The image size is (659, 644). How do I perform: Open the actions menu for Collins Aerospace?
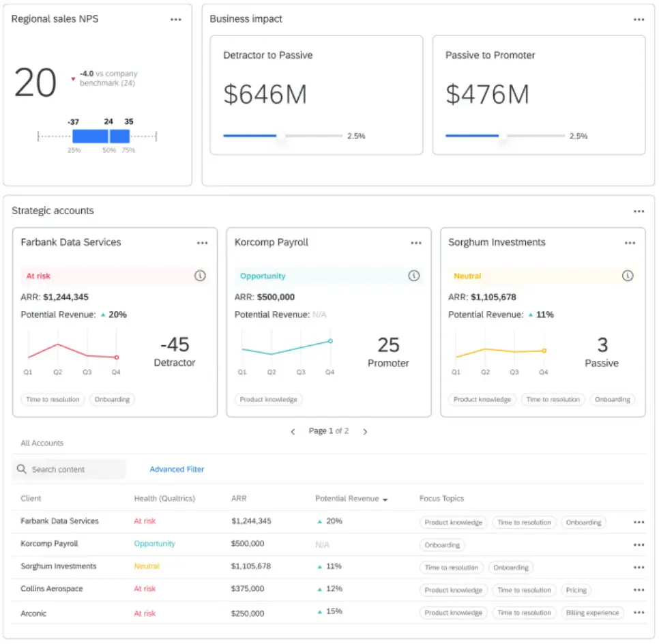pos(639,589)
